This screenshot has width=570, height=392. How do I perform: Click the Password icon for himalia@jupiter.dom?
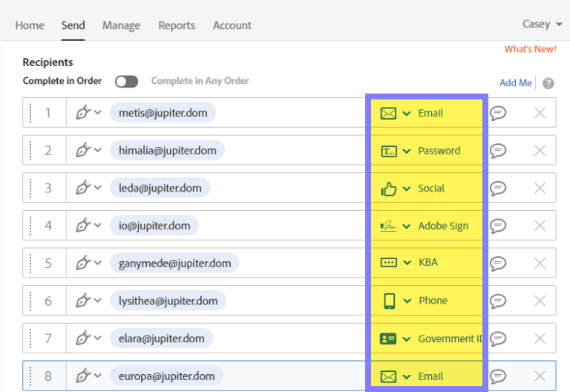click(389, 151)
